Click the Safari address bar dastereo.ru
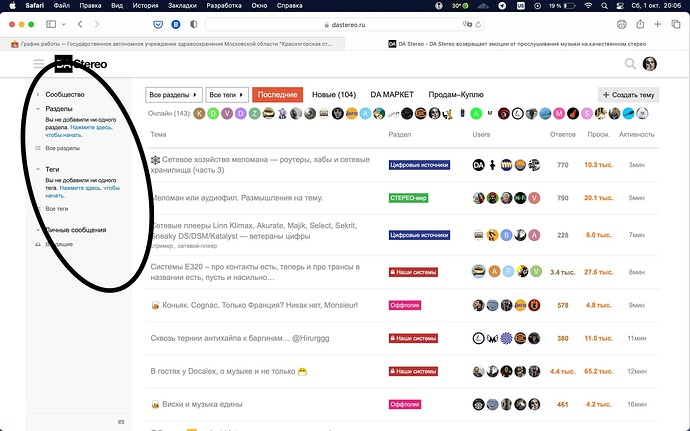This screenshot has height=431, width=690. (x=345, y=23)
